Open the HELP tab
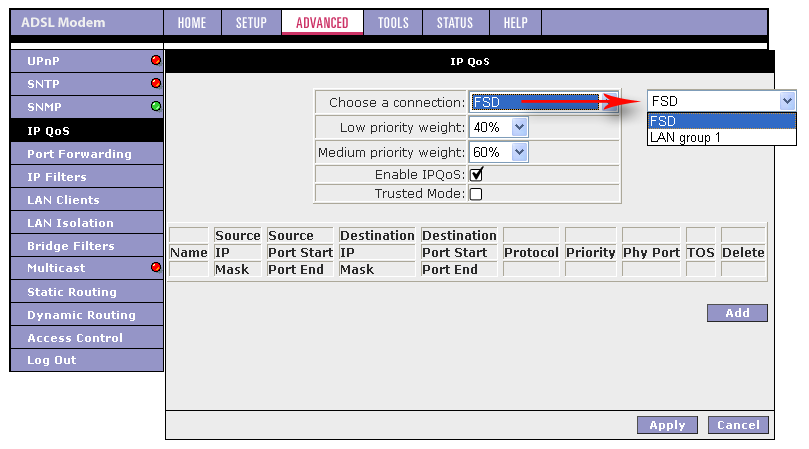Image resolution: width=809 pixels, height=449 pixels. tap(515, 23)
